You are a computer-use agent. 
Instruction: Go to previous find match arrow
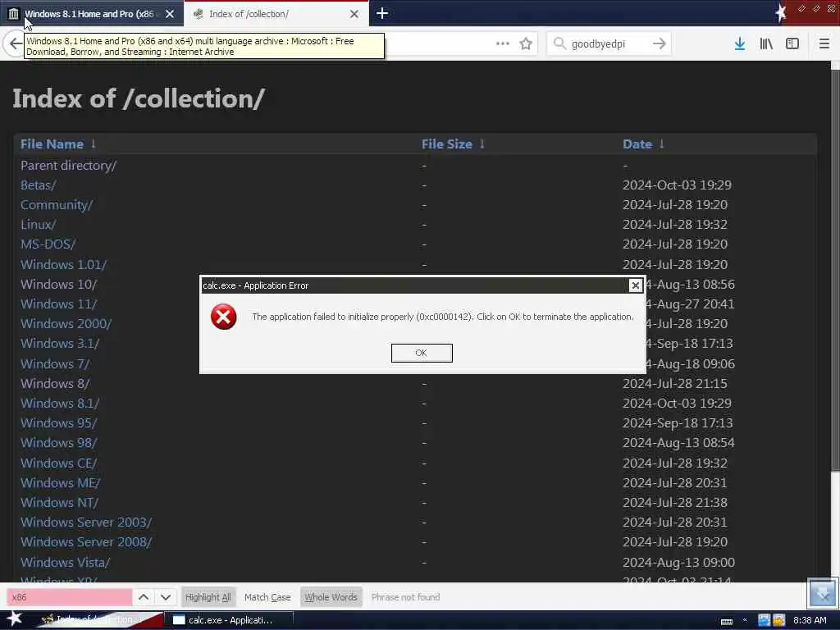click(x=144, y=597)
